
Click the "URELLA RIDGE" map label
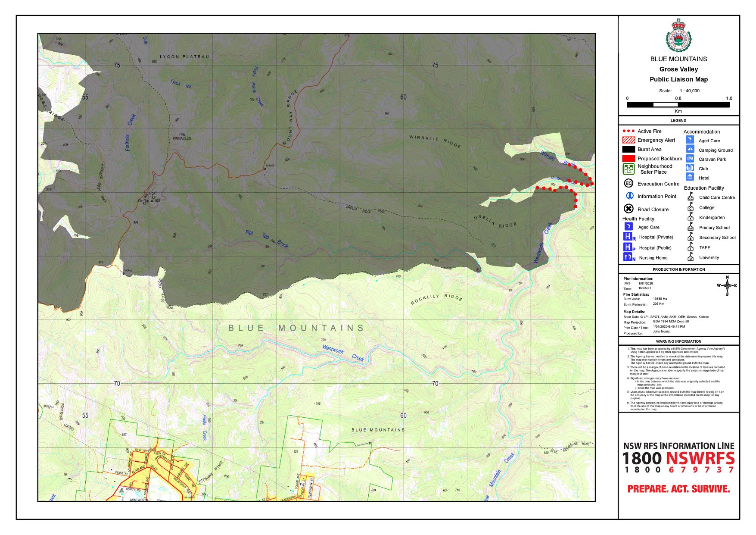pyautogui.click(x=495, y=222)
